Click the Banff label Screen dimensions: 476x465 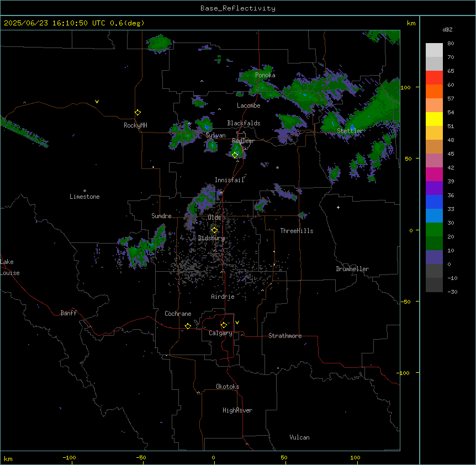point(68,313)
